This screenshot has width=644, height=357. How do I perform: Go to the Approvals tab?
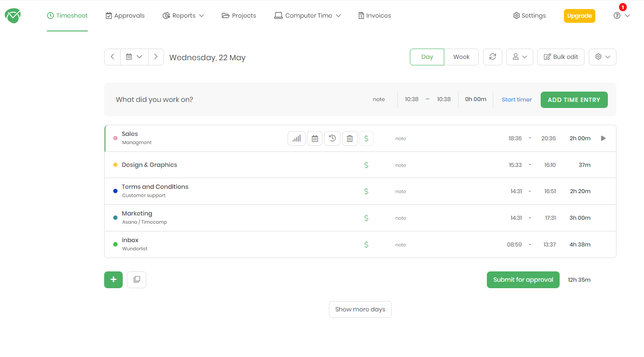click(125, 15)
